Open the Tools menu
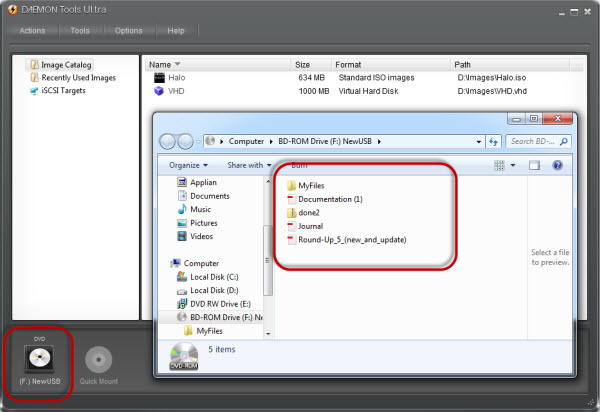This screenshot has width=600, height=412. (x=80, y=31)
